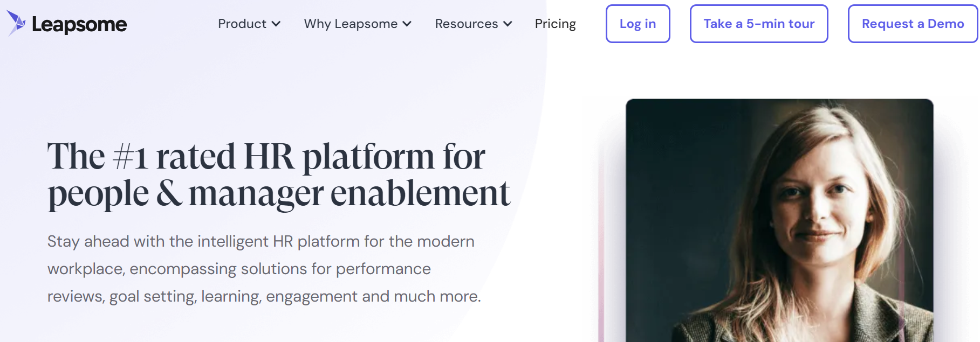Click the Leapsome paper plane logo icon

click(x=17, y=23)
